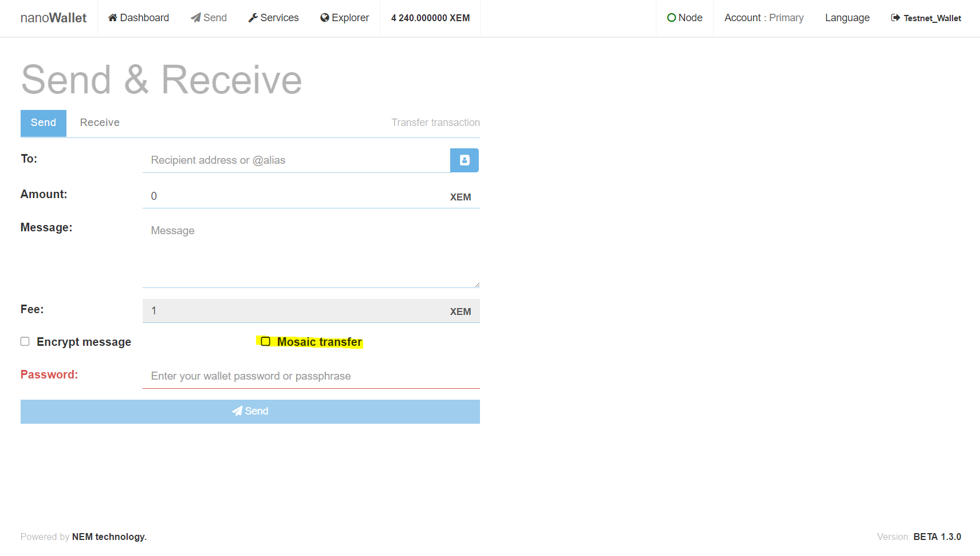Open the address book icon button

pos(465,160)
